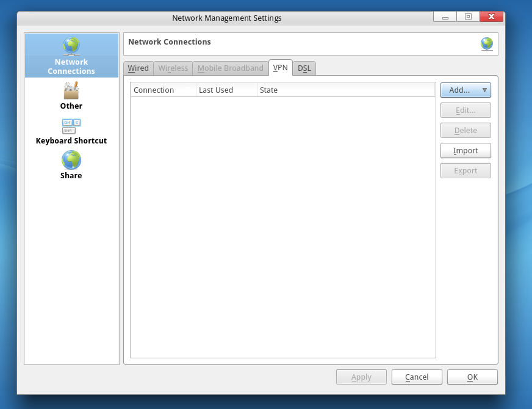The width and height of the screenshot is (532, 409).
Task: Open the Share section globe icon
Action: click(71, 160)
